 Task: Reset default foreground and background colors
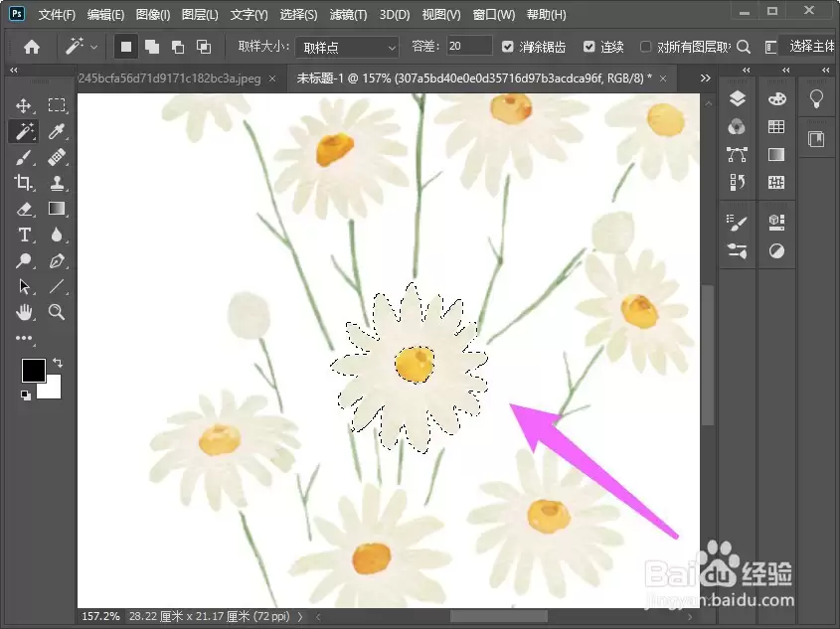point(25,395)
